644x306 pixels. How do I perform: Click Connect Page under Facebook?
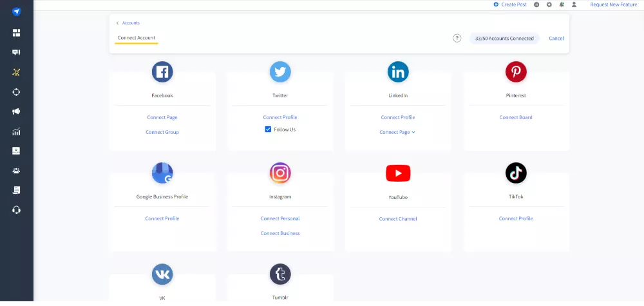(x=162, y=117)
